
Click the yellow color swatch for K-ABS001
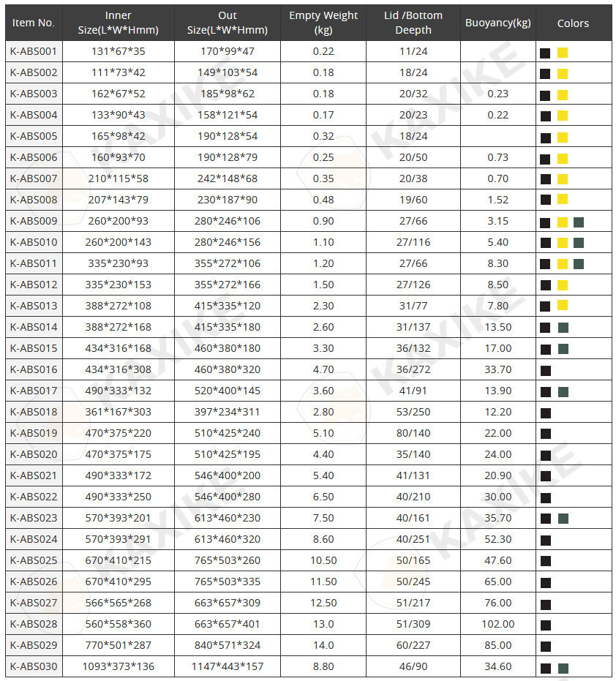click(563, 53)
